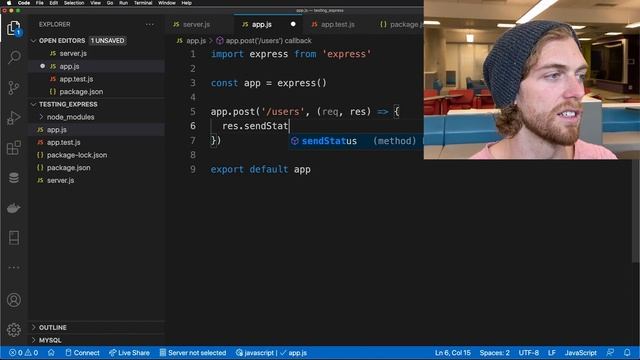
Task: Click the feedback icon in status bar
Action: [610, 353]
